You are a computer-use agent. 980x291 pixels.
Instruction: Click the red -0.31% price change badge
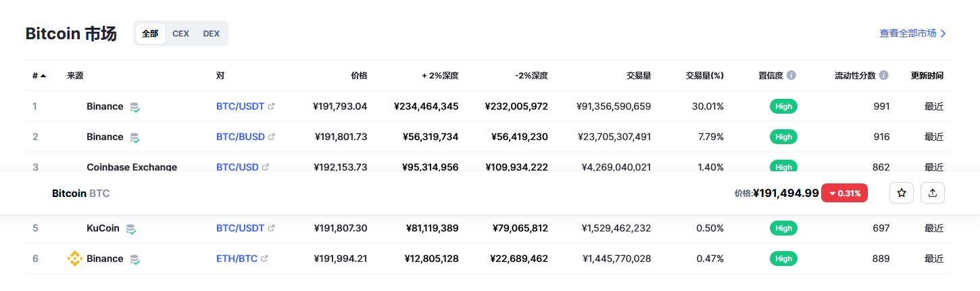(x=844, y=193)
